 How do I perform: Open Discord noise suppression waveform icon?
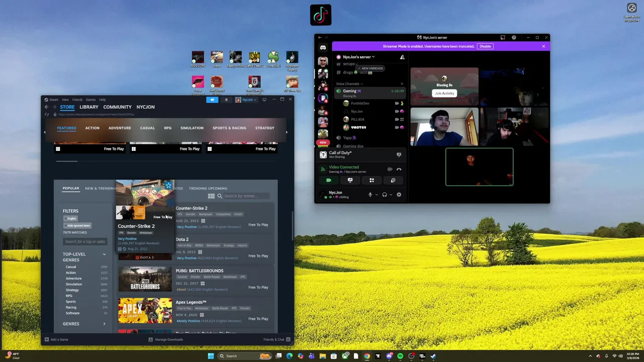pyautogui.click(x=389, y=169)
